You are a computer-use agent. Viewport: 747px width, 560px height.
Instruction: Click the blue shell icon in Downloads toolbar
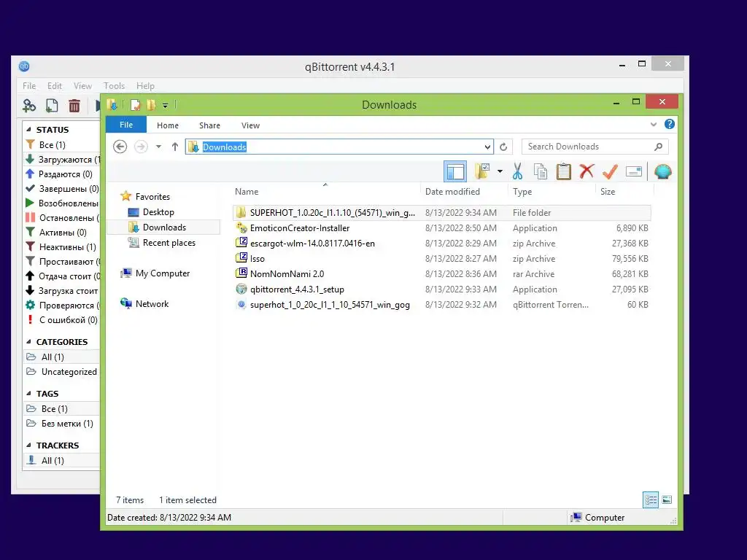click(662, 171)
